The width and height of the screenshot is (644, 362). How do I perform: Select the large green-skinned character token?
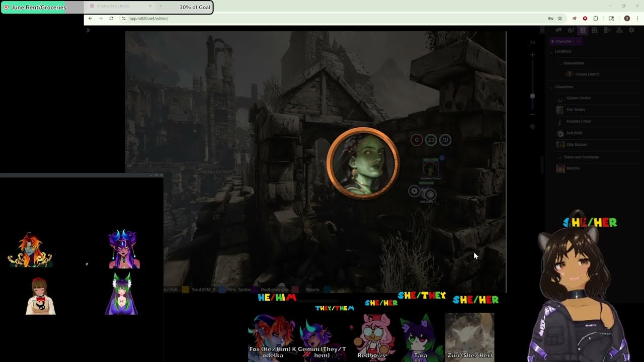coord(363,164)
